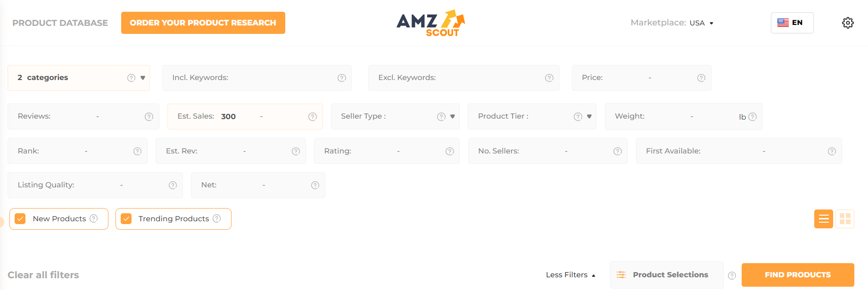868x290 pixels.
Task: Click the AMZScout logo
Action: [430, 22]
